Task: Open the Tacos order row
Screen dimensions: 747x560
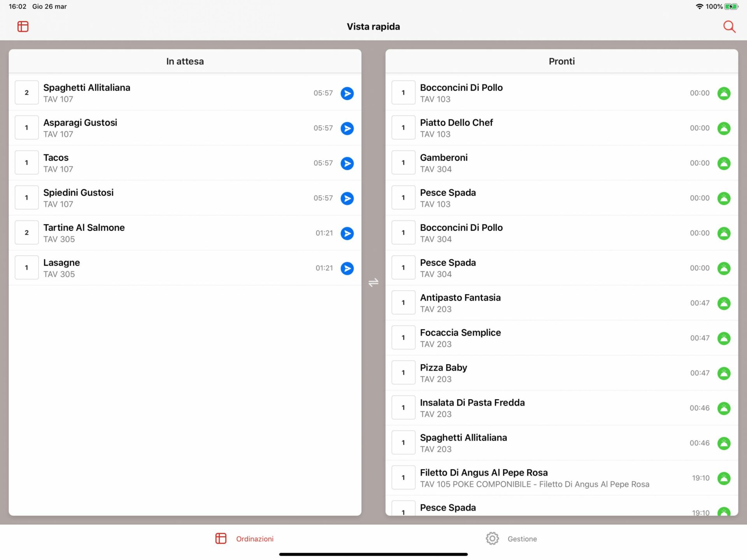Action: 185,163
